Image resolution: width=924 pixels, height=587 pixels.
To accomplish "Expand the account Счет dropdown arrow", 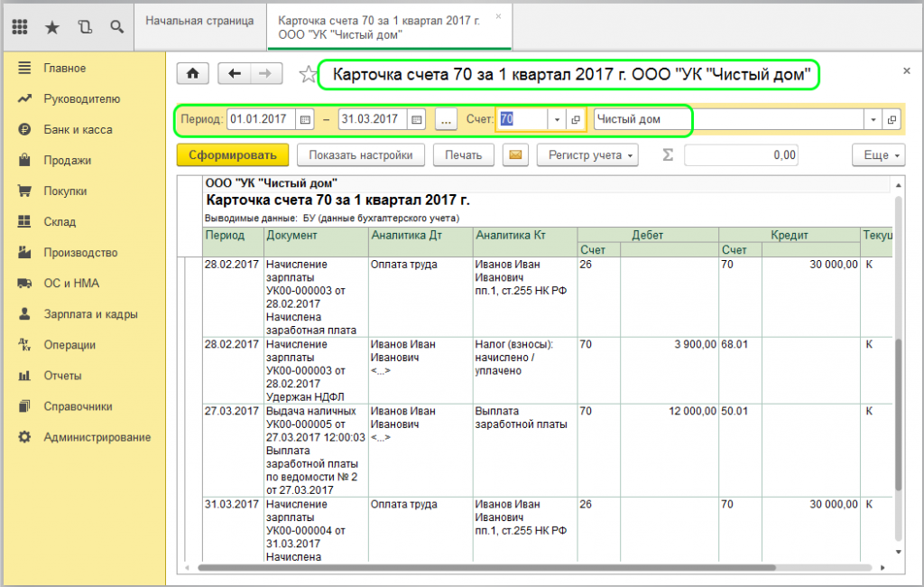I will click(x=557, y=119).
